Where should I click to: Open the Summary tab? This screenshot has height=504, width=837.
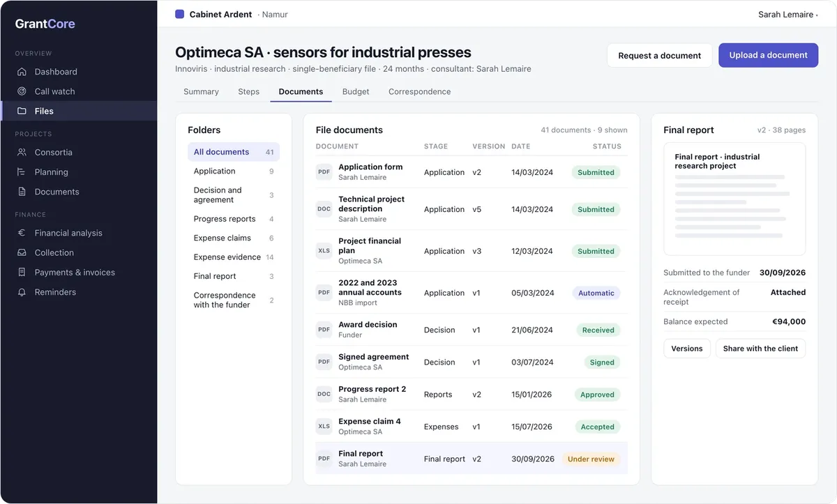click(201, 91)
